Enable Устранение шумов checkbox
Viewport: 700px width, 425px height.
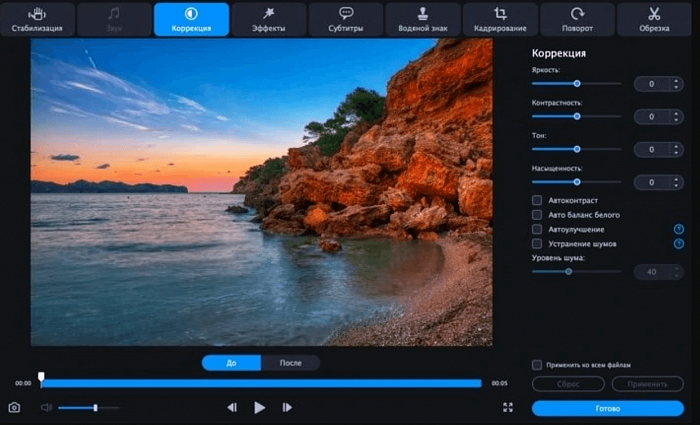tap(537, 243)
